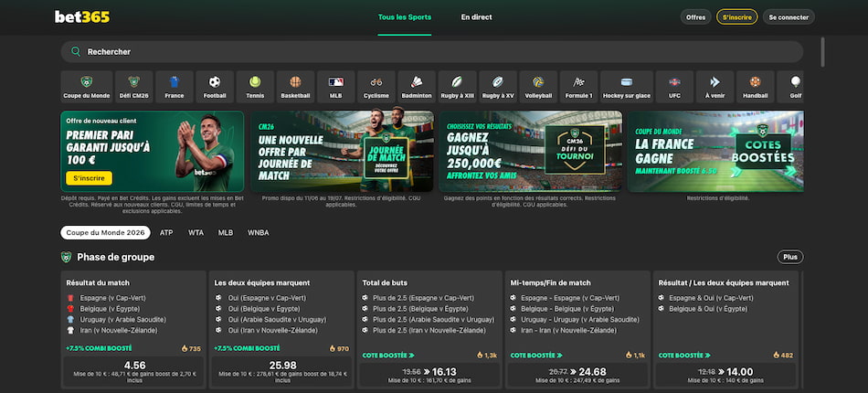Click "Résultat du match" heading
This screenshot has height=393, width=868.
[98, 282]
